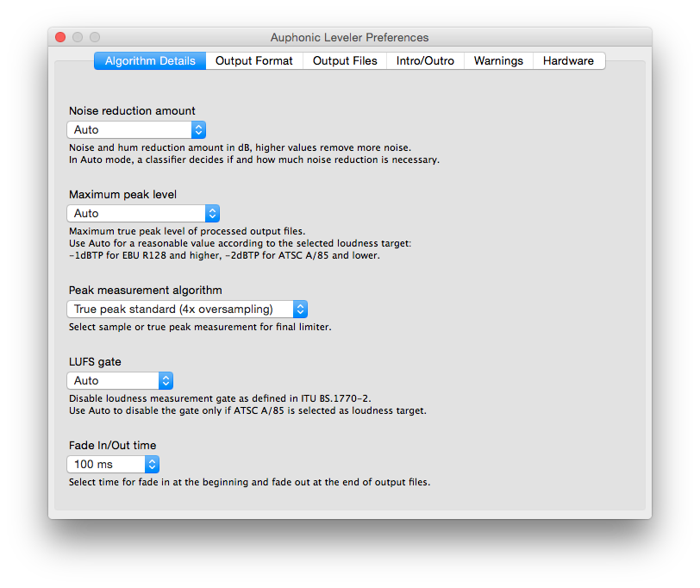Viewport: 700px width, 588px height.
Task: Switch to the Hardware tab
Action: click(568, 60)
